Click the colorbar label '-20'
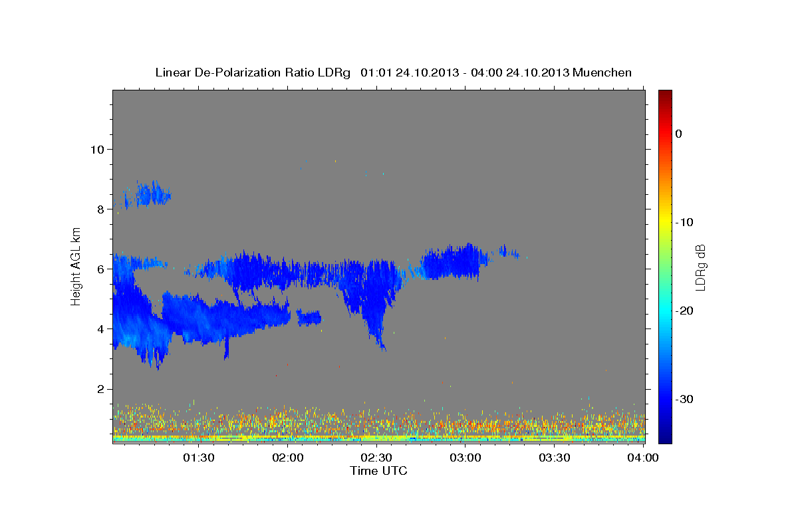The width and height of the screenshot is (798, 532). (686, 311)
